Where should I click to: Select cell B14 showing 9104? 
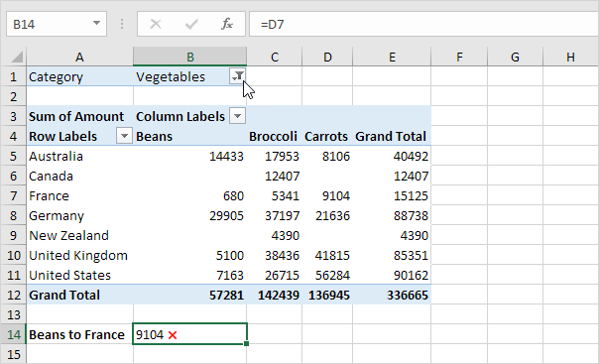[x=189, y=334]
